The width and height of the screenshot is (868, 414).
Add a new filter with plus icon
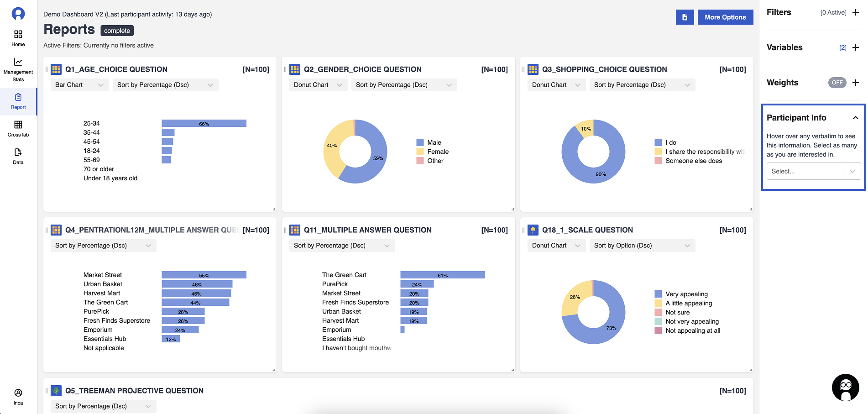856,13
